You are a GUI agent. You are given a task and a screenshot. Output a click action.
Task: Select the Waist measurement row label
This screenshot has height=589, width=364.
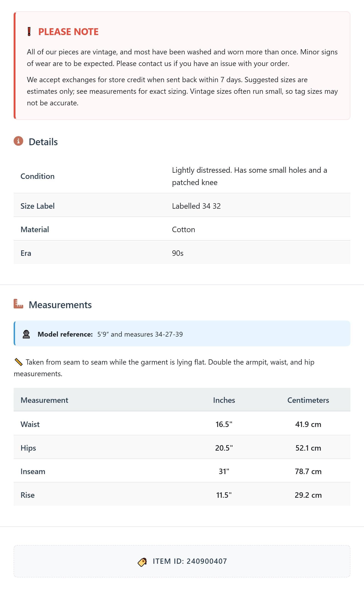[x=30, y=424]
